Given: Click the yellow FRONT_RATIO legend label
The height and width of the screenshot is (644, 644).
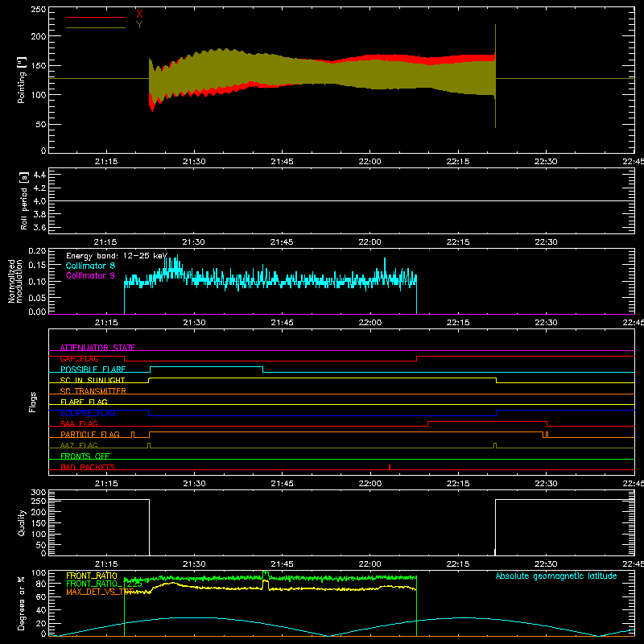Looking at the screenshot, I should click(92, 576).
